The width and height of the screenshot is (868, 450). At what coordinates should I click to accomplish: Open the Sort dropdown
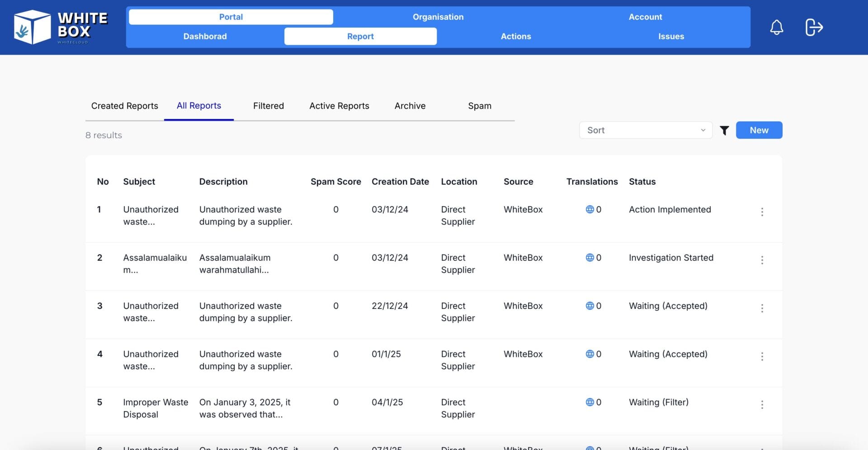pos(646,130)
